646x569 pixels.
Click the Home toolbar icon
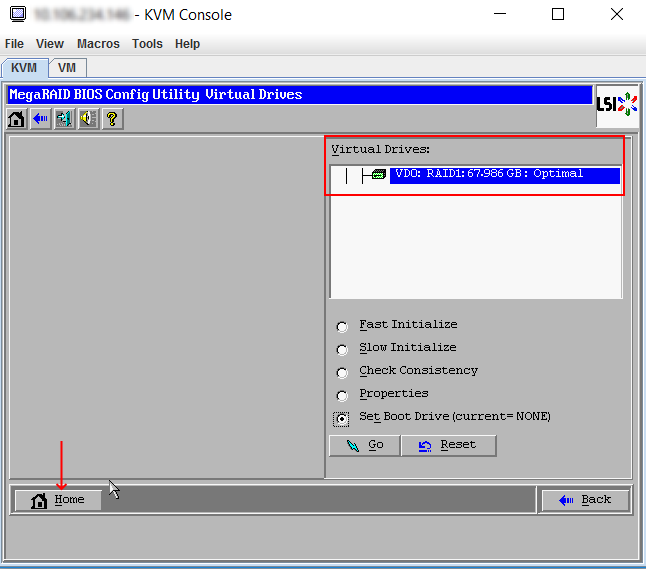pos(16,119)
